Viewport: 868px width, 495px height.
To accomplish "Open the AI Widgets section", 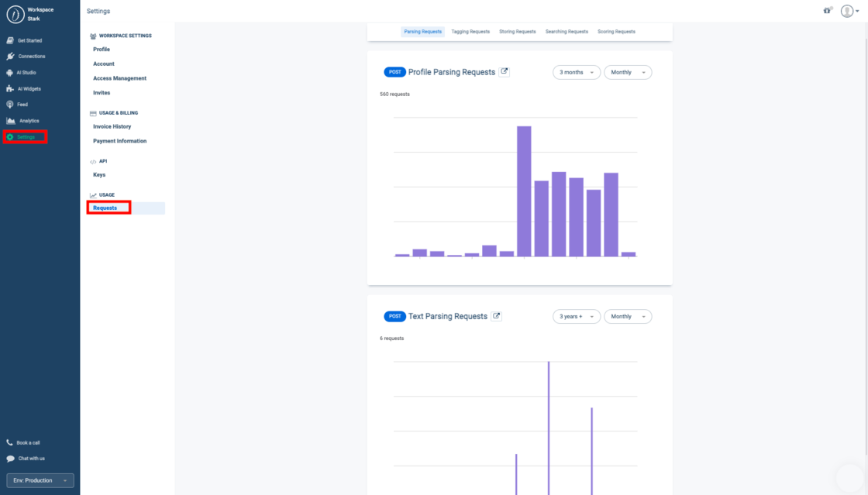I will coord(29,88).
